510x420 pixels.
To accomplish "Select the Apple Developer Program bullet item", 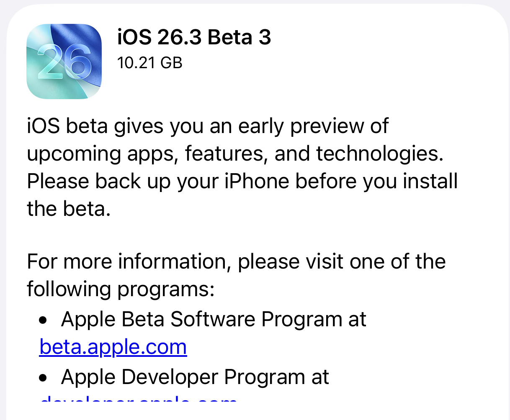I will (x=195, y=376).
